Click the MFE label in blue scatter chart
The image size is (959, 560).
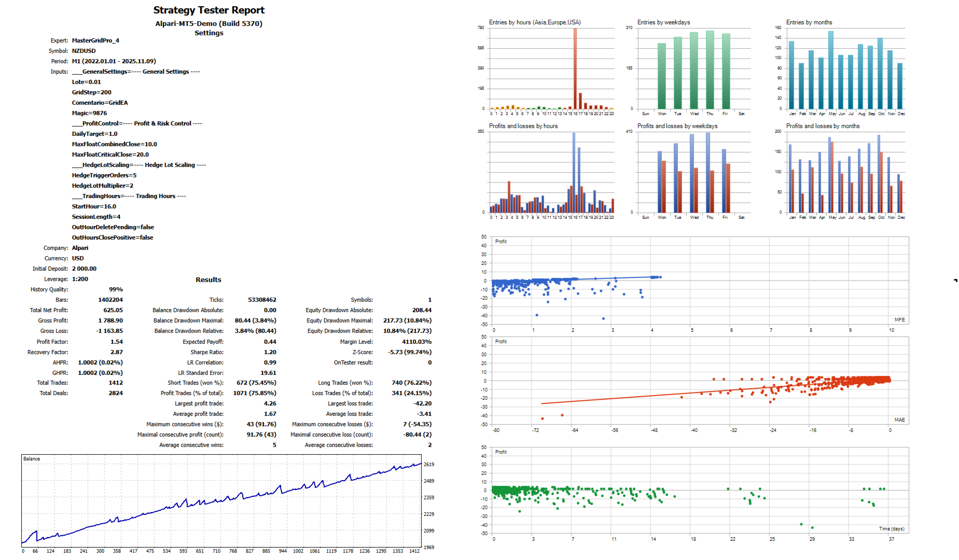pyautogui.click(x=899, y=320)
